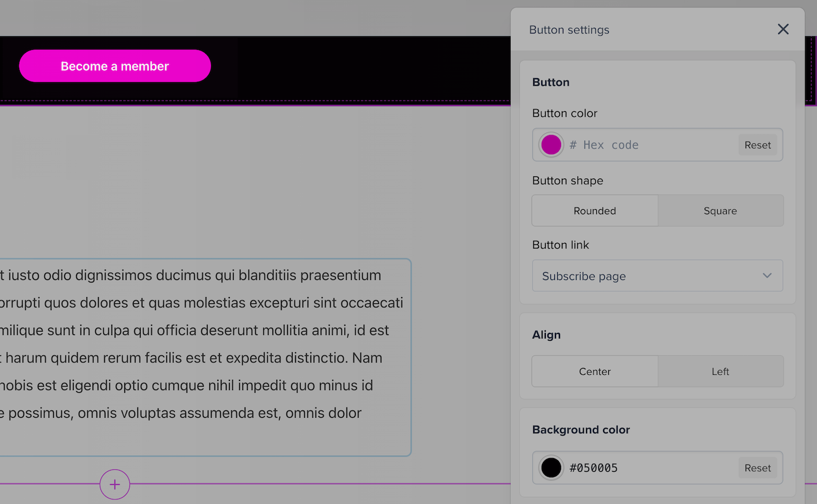The image size is (817, 504).
Task: Click the Button settings panel title
Action: pyautogui.click(x=569, y=30)
